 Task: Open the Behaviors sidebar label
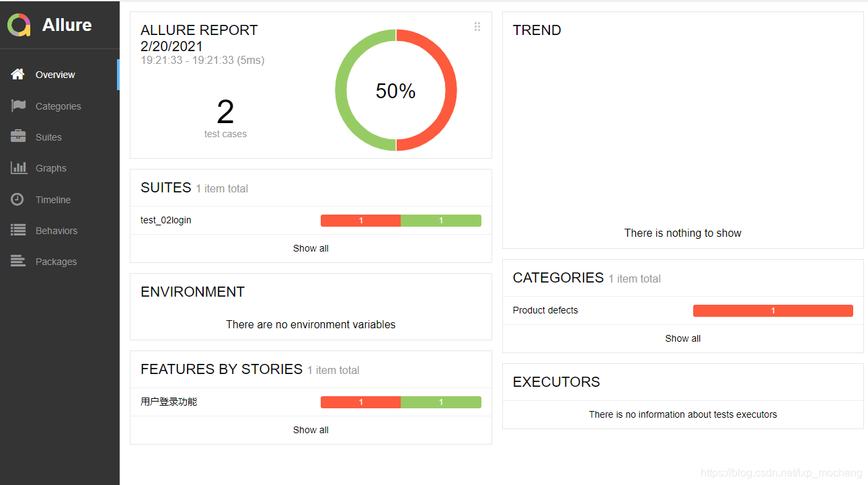pos(56,231)
